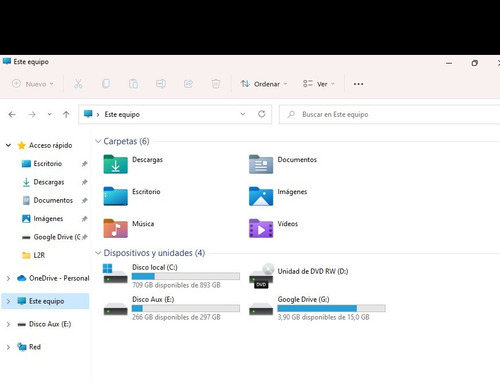This screenshot has height=383, width=500.
Task: Collapse the Carpetas (6) group
Action: point(98,141)
